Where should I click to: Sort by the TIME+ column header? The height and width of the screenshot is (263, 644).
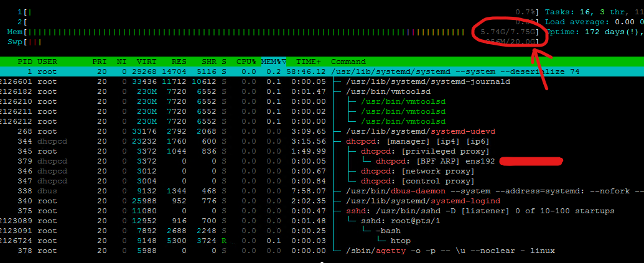(309, 62)
